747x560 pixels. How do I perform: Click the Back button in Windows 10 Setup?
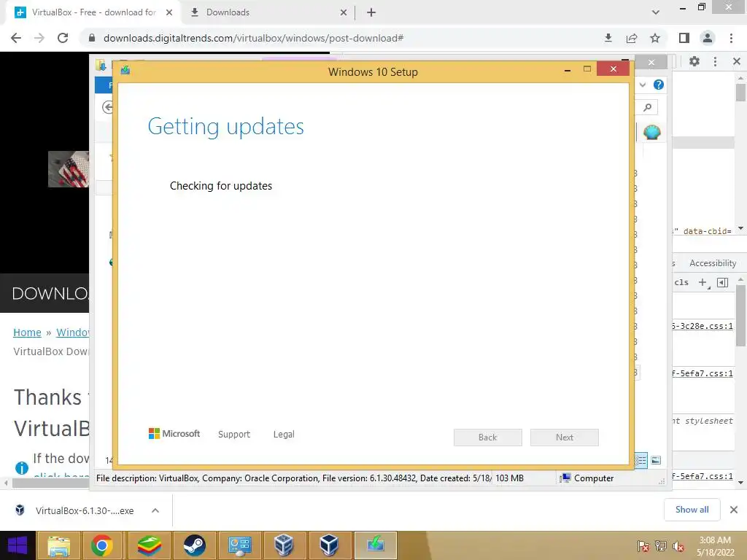487,437
